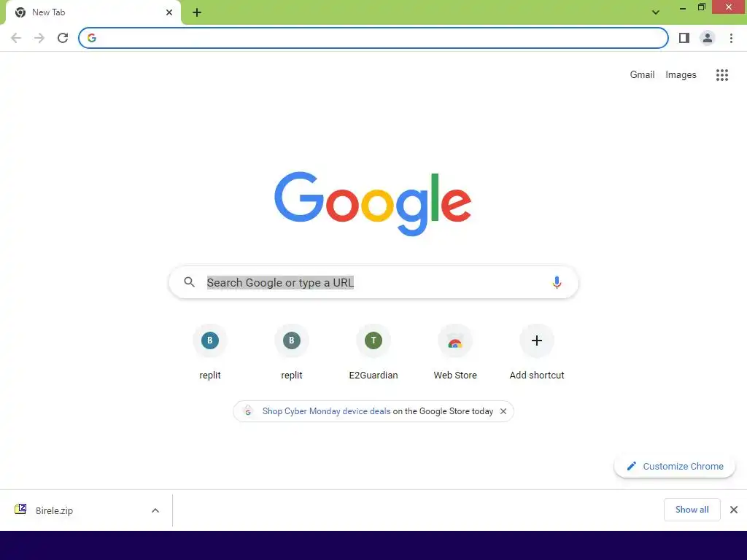Expand the tab search dropdown

(x=656, y=12)
